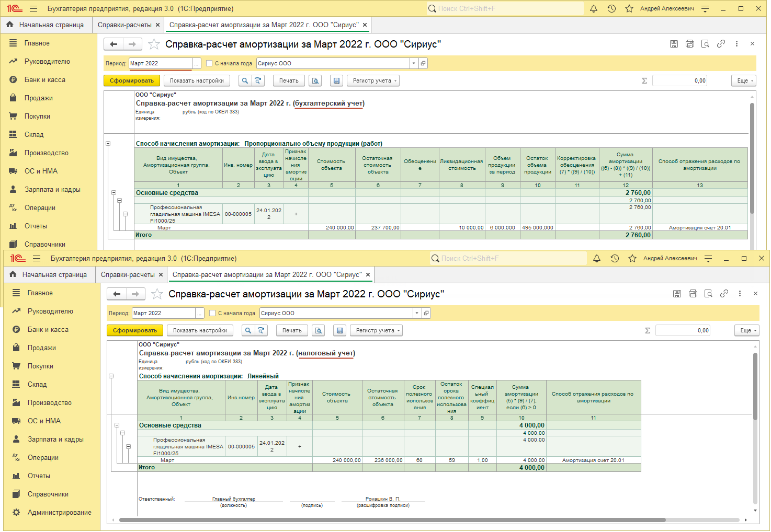Open company form icon in top window
Screen dimensions: 771x532
click(x=423, y=63)
